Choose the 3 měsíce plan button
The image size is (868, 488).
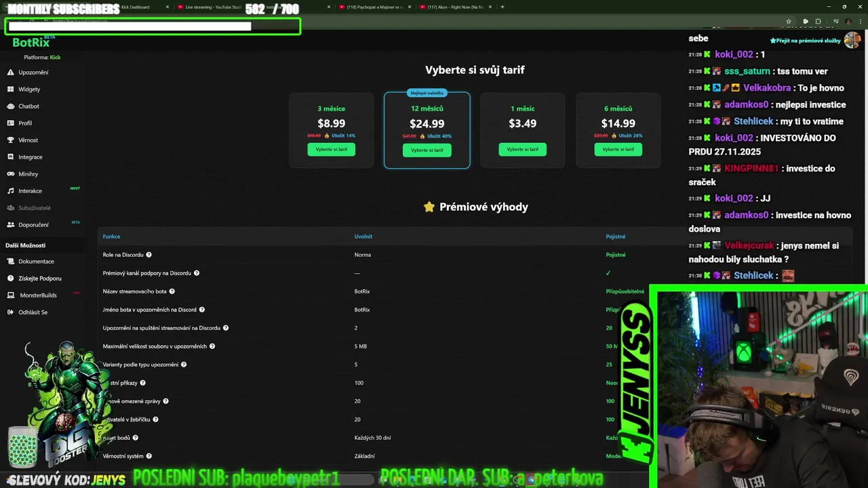click(x=331, y=149)
